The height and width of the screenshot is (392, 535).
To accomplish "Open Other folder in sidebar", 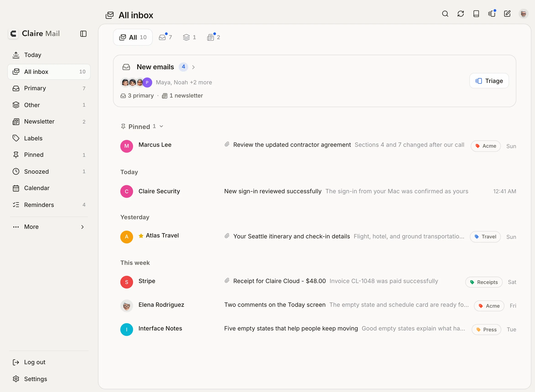I will tap(49, 105).
